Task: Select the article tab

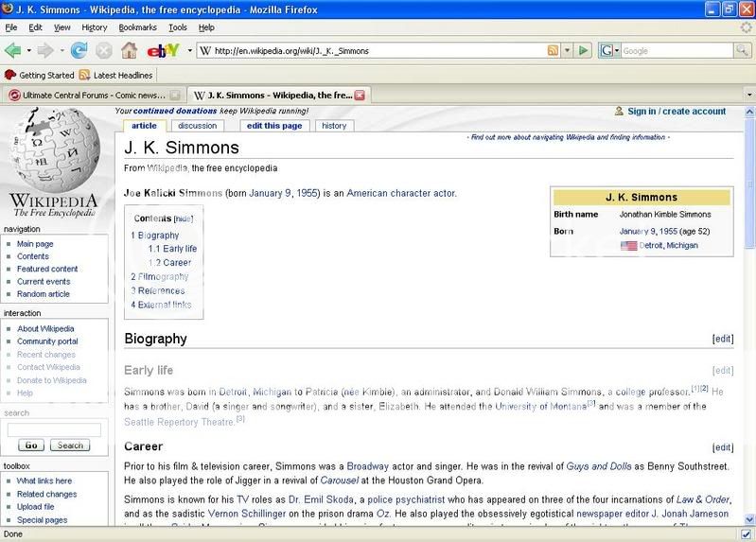Action: coord(144,126)
